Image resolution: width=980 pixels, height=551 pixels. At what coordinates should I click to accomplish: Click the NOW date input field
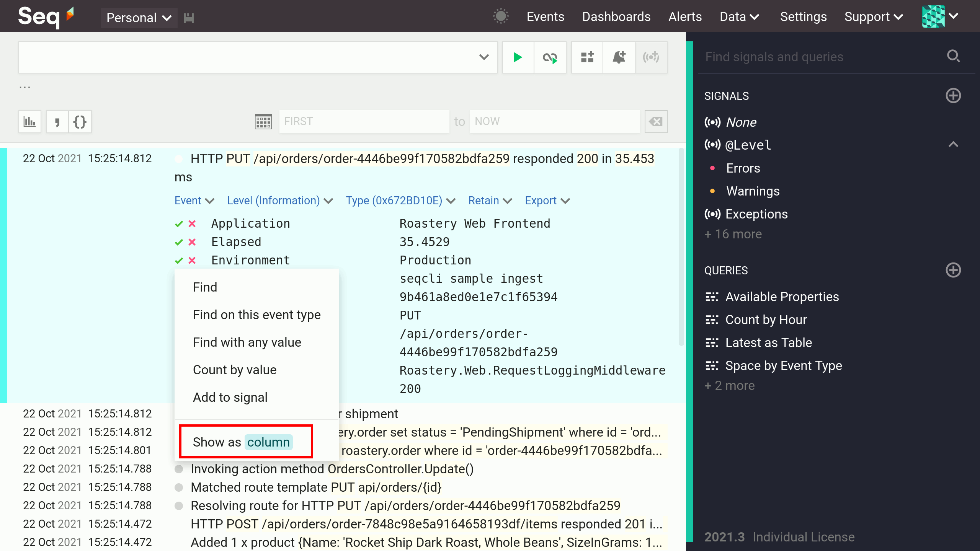point(555,122)
